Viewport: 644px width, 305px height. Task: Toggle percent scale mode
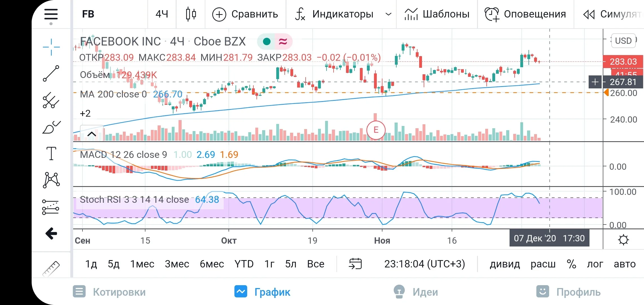571,264
